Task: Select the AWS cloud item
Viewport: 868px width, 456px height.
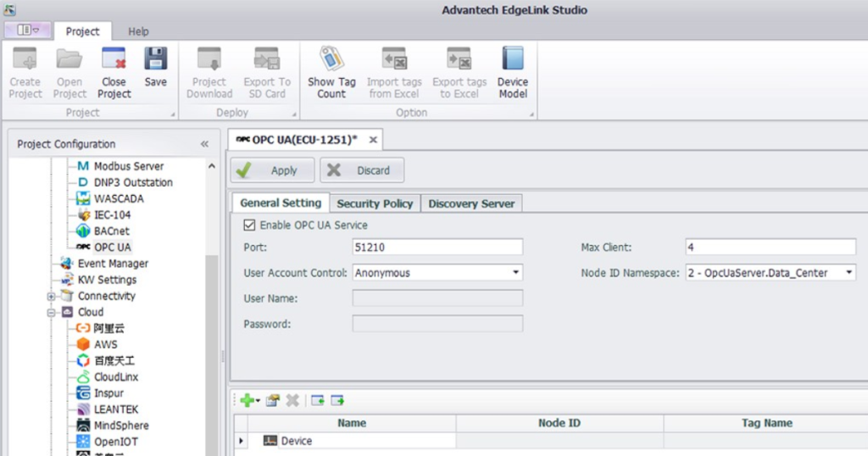Action: pyautogui.click(x=105, y=344)
